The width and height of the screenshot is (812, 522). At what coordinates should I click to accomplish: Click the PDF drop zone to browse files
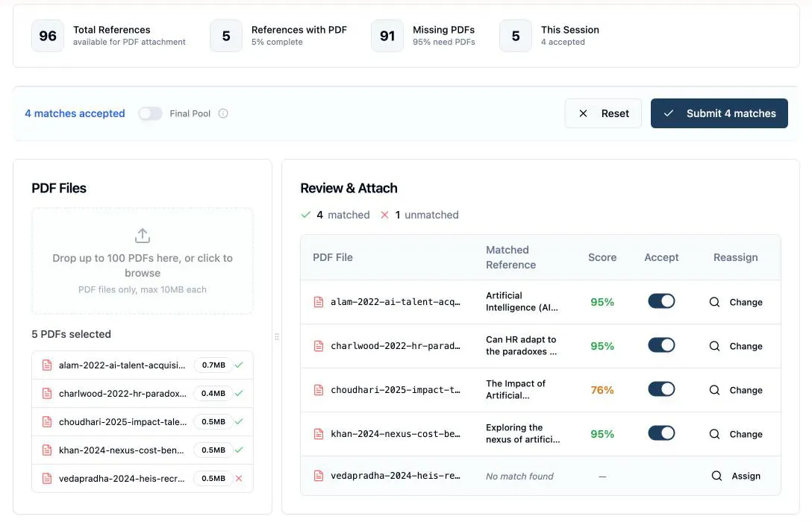point(143,261)
